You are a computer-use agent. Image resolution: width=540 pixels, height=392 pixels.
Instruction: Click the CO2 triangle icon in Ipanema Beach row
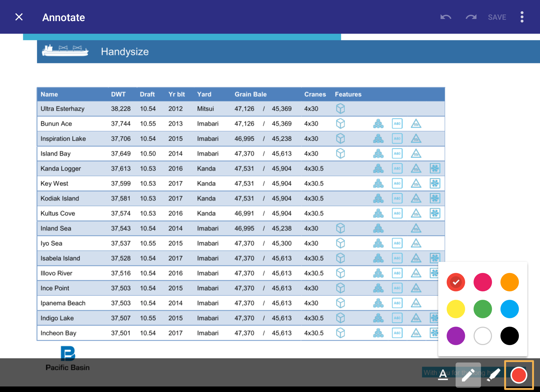(416, 303)
